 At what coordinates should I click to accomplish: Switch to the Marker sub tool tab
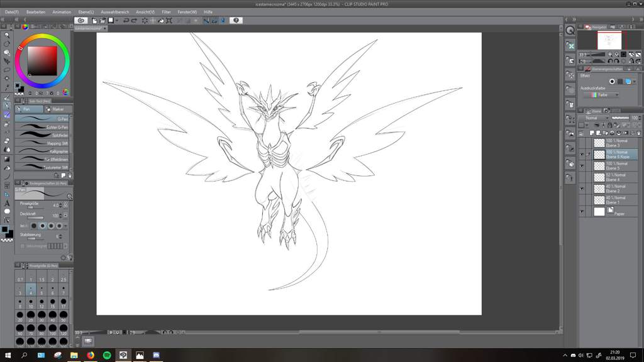(x=58, y=109)
